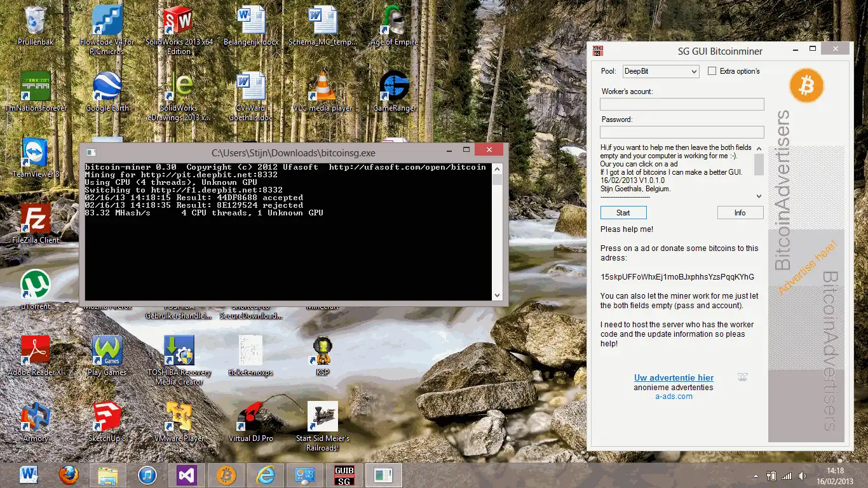The image size is (868, 488).
Task: Click the bitcoin address 15skpUFFoWhxEj1moBJxphhsYzsPqqKYhG
Action: 677,277
